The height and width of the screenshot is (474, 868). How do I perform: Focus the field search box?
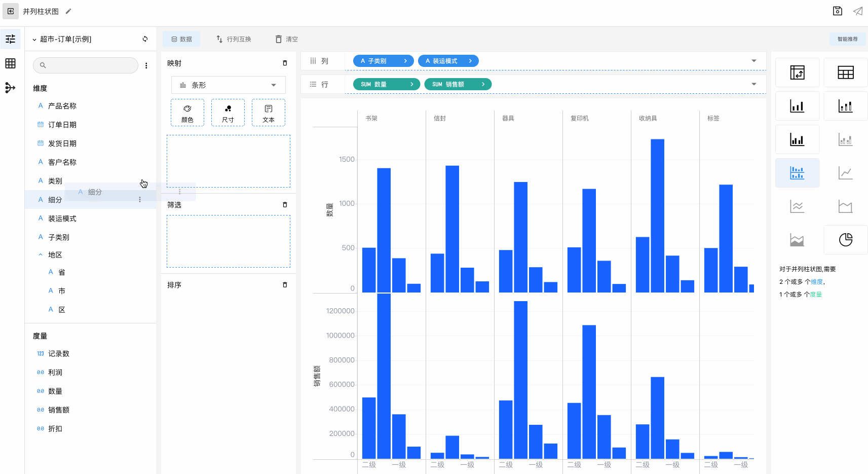click(86, 65)
